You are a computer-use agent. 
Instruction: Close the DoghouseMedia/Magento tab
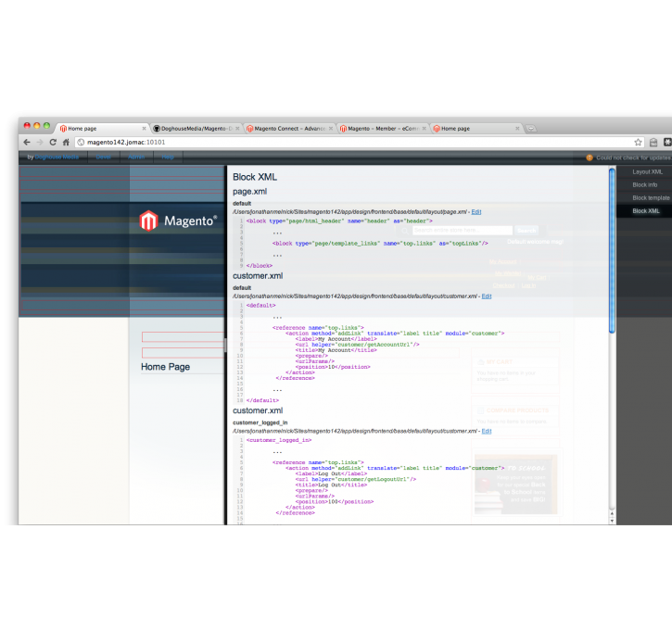point(237,129)
